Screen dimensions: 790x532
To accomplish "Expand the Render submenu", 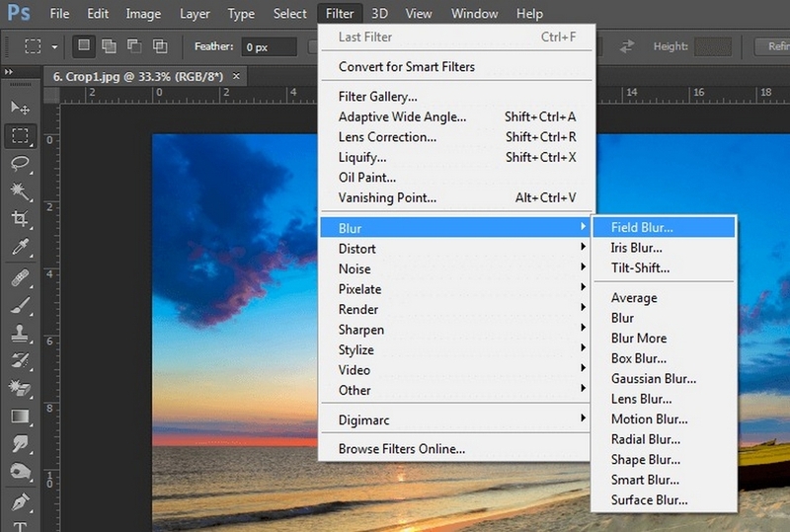I will pos(455,309).
